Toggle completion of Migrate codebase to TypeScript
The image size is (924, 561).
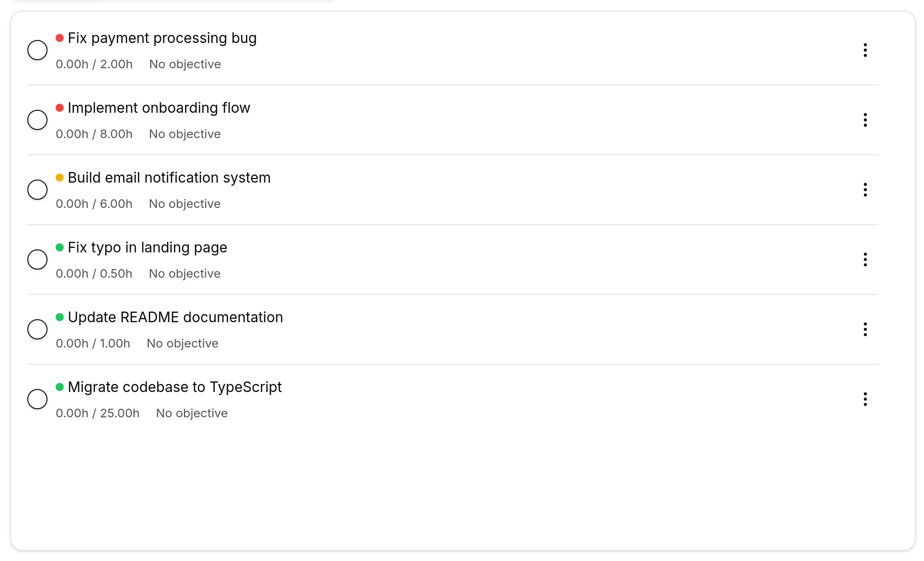[37, 399]
